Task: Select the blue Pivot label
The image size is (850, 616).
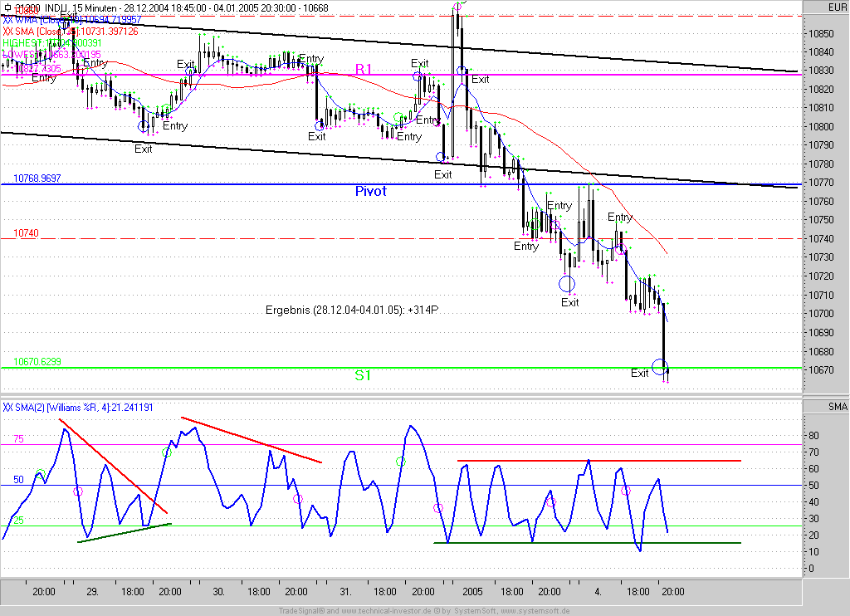Action: (x=371, y=191)
